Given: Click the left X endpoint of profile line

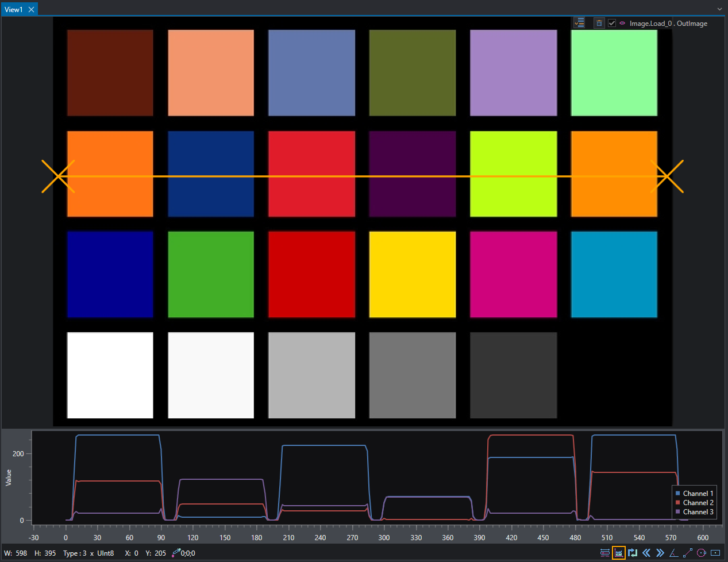Looking at the screenshot, I should point(58,176).
